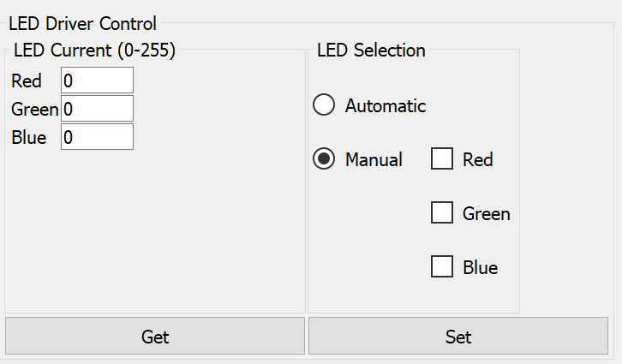
Task: Click the 'LED Current (0-255)' group heading
Action: 94,51
